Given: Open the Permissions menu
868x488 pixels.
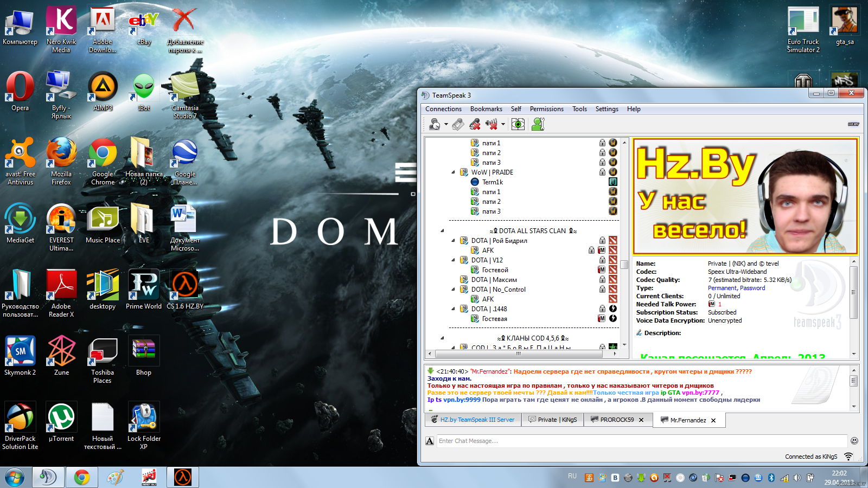Looking at the screenshot, I should 546,109.
